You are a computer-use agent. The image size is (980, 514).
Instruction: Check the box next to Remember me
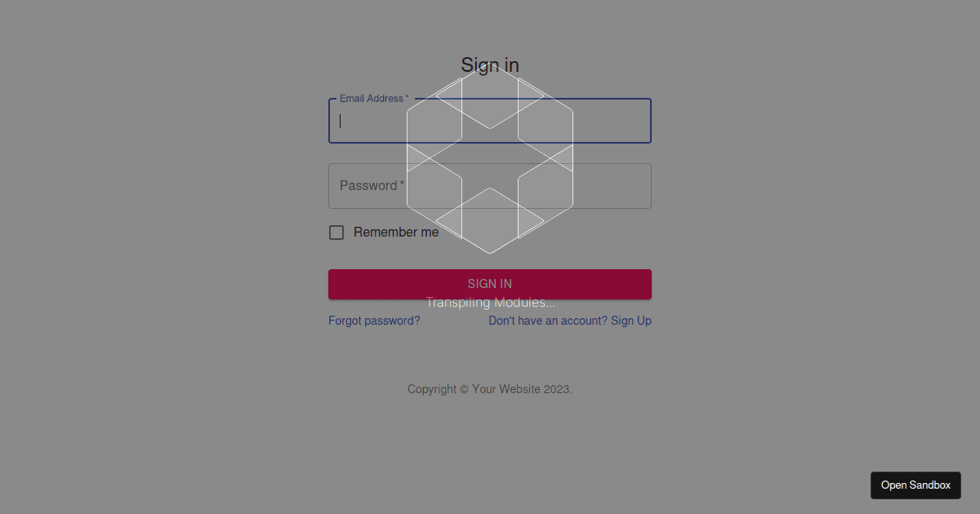pos(336,232)
